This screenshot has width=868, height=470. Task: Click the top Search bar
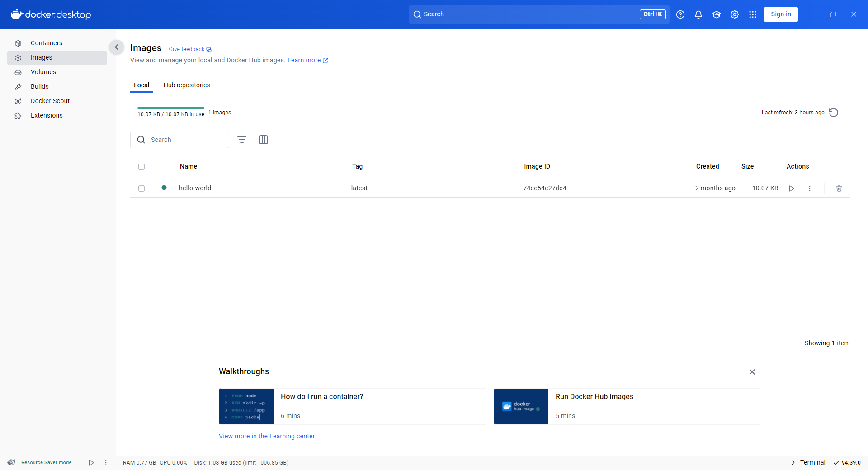[x=539, y=14]
